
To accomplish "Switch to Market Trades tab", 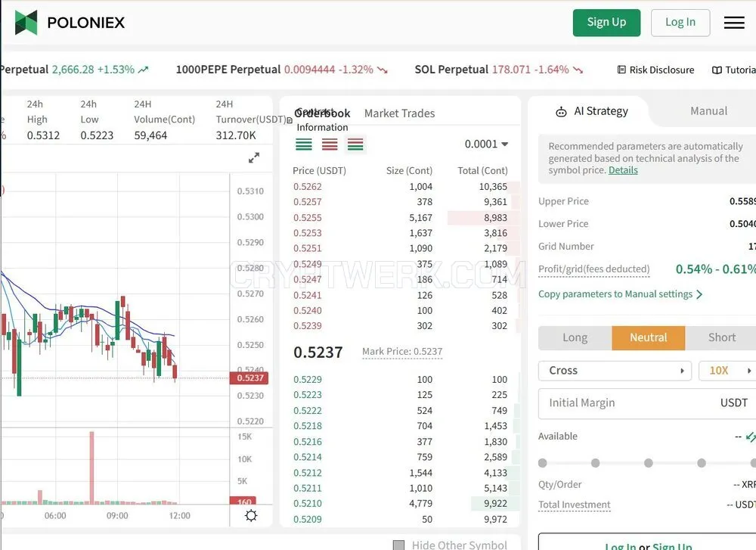I will click(x=399, y=113).
